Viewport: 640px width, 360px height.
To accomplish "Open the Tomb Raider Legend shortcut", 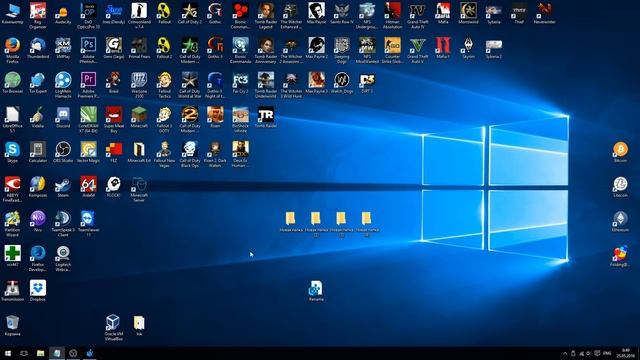I will (x=265, y=11).
